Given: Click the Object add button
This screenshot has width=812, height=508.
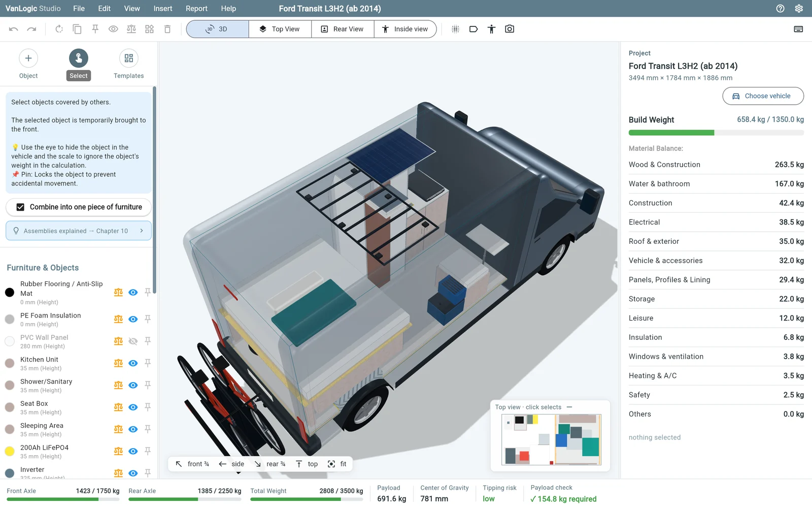Looking at the screenshot, I should [x=28, y=58].
